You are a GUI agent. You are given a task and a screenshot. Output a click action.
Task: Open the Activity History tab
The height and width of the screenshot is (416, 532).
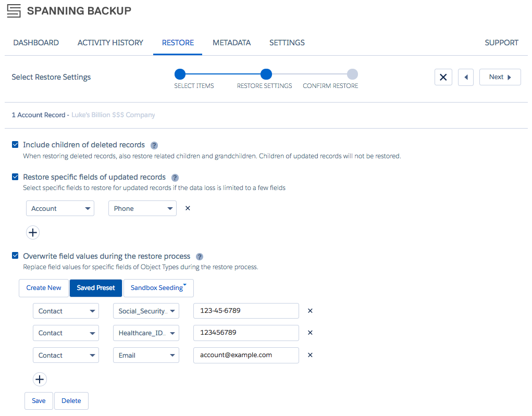[110, 43]
